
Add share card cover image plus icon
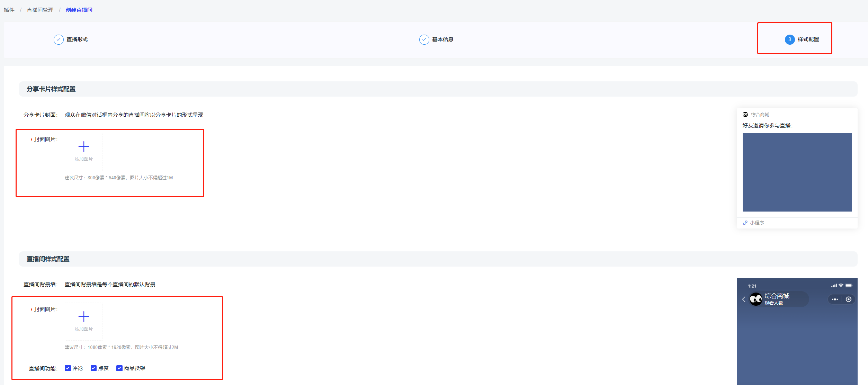(84, 147)
